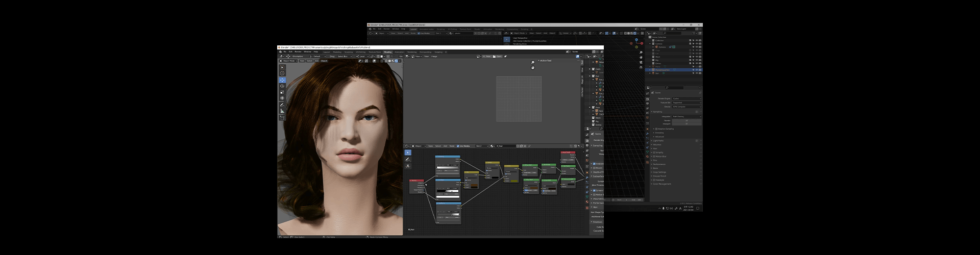The height and width of the screenshot is (255, 980).
Task: Expand Light Paths panel in back window
Action: (x=658, y=140)
